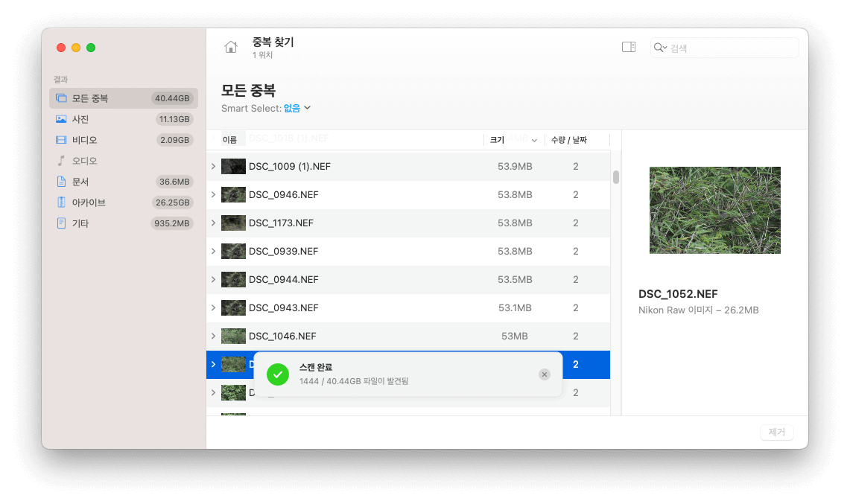Select thumbnail of DSC_1173.NEF

coord(233,223)
